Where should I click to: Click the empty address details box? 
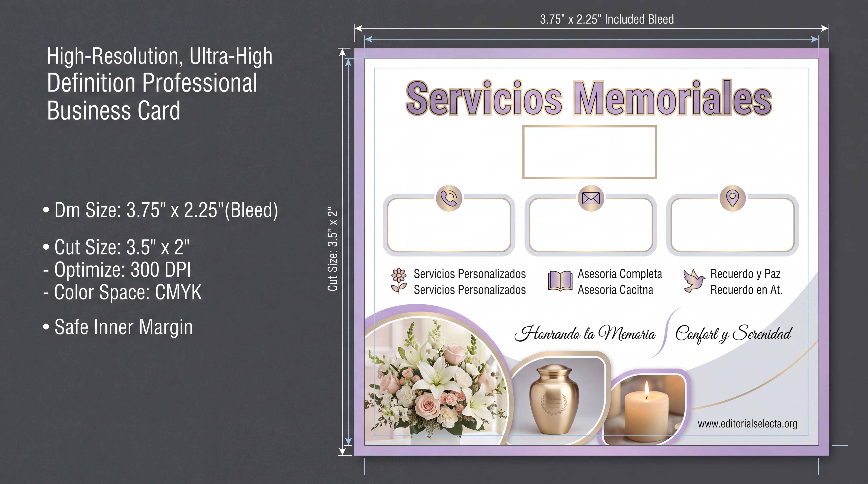pos(733,225)
